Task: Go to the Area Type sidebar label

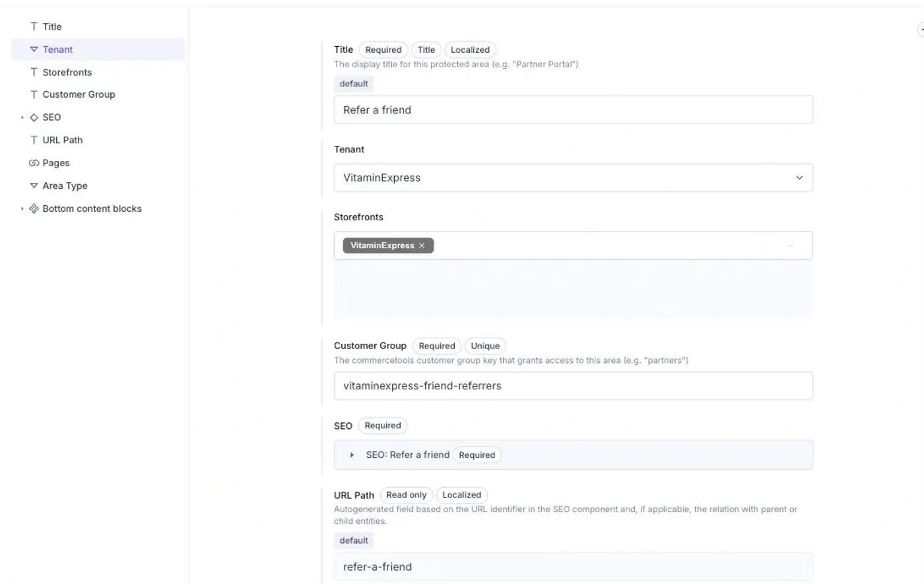Action: [x=65, y=186]
